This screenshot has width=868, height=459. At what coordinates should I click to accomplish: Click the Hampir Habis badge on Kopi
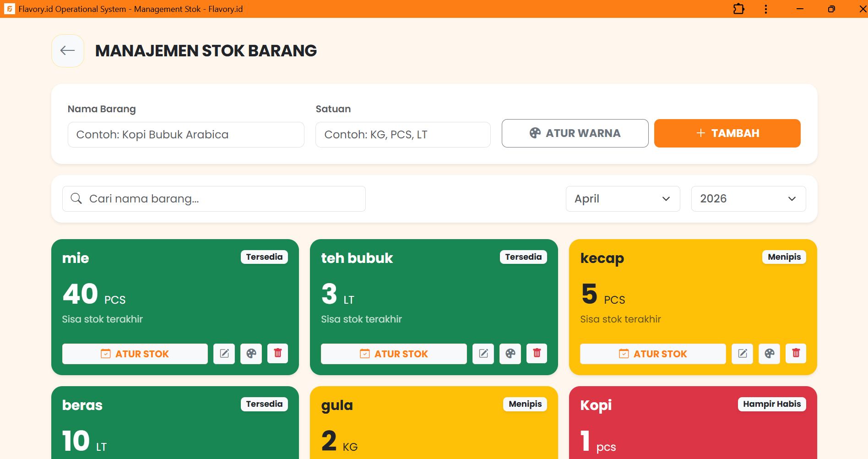[x=771, y=404]
